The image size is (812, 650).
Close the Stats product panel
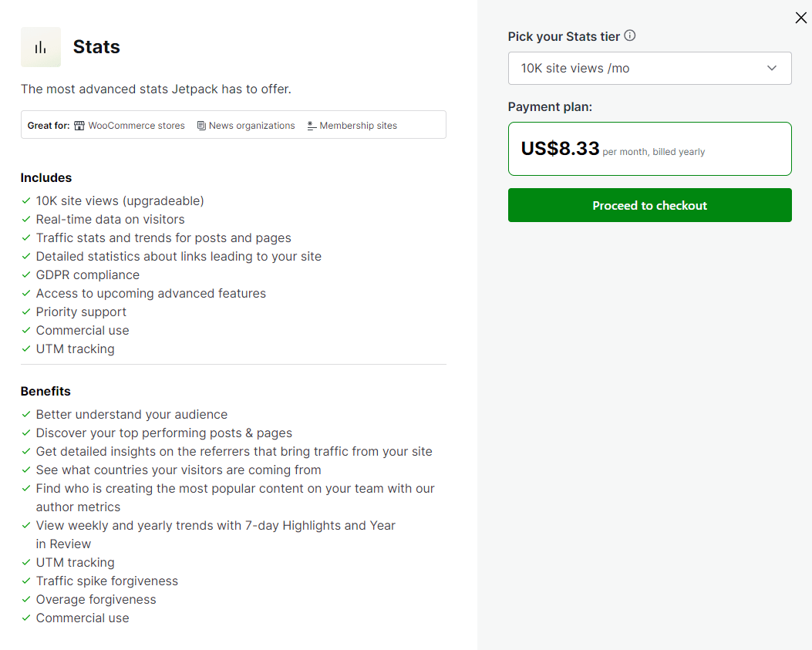tap(800, 18)
